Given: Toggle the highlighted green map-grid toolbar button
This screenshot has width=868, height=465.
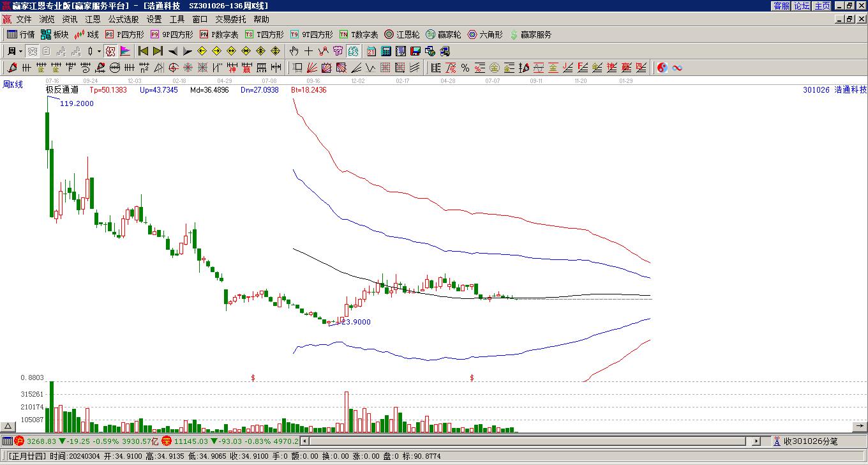Looking at the screenshot, I should coord(352,51).
